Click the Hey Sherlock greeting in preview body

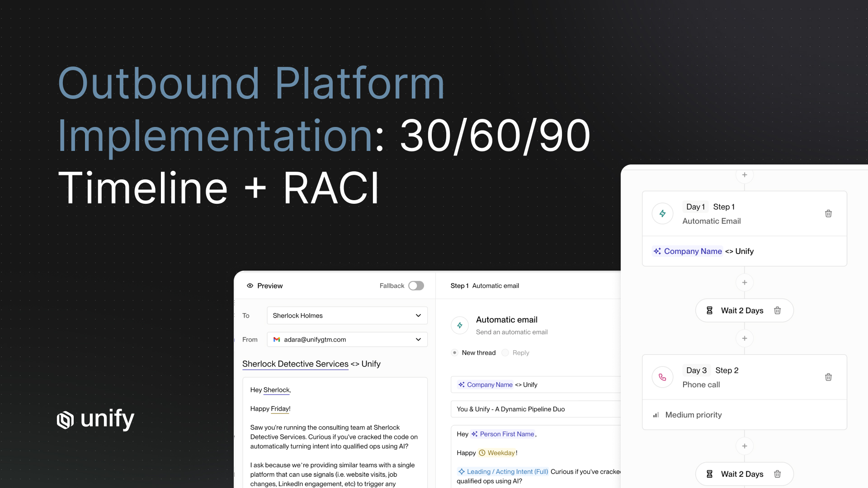[270, 390]
